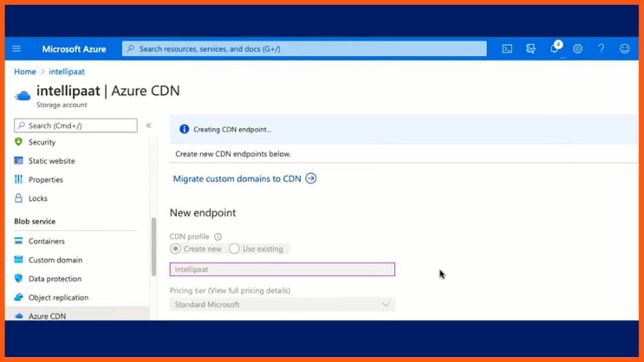644x362 pixels.
Task: Click the sidebar vertical scrollbar
Action: (x=154, y=247)
